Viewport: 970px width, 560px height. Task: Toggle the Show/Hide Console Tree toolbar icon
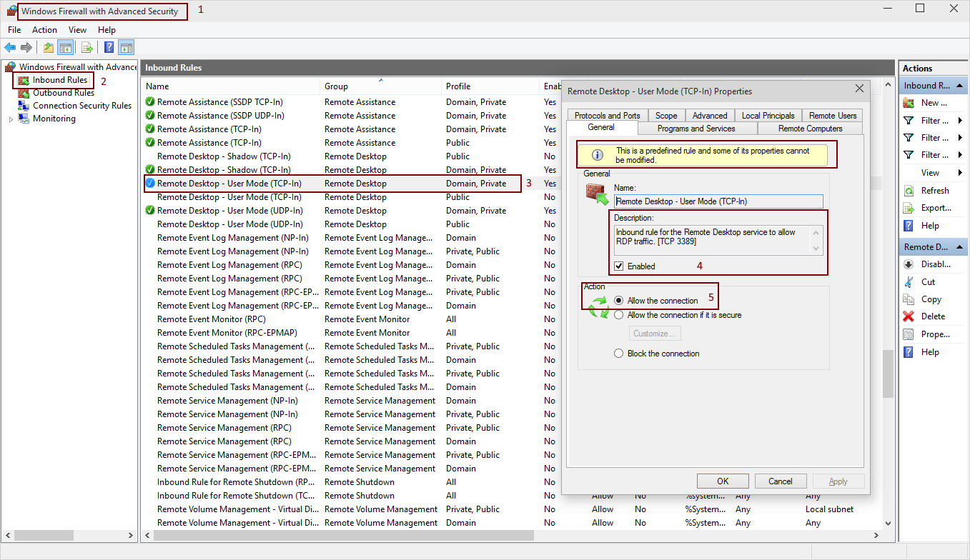coord(65,48)
